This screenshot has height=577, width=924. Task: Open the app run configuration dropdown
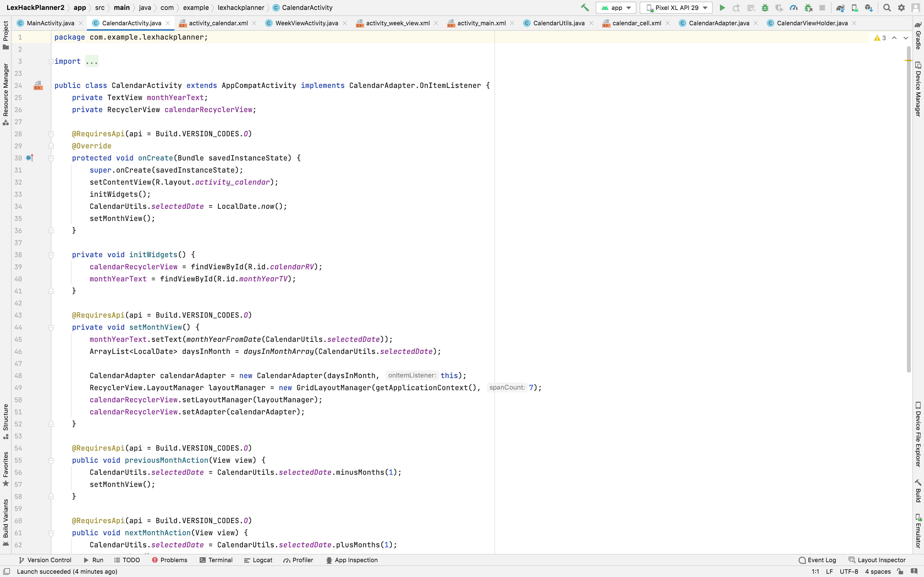click(x=616, y=8)
